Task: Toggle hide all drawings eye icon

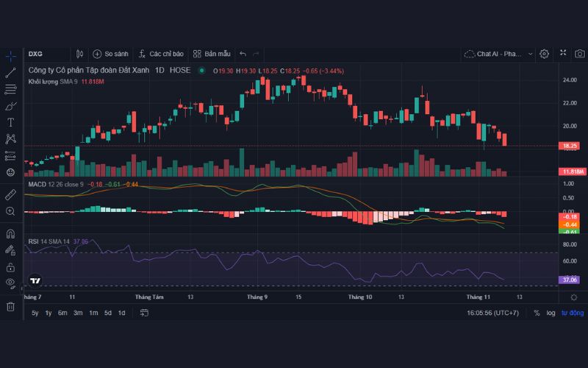Action: coord(10,282)
